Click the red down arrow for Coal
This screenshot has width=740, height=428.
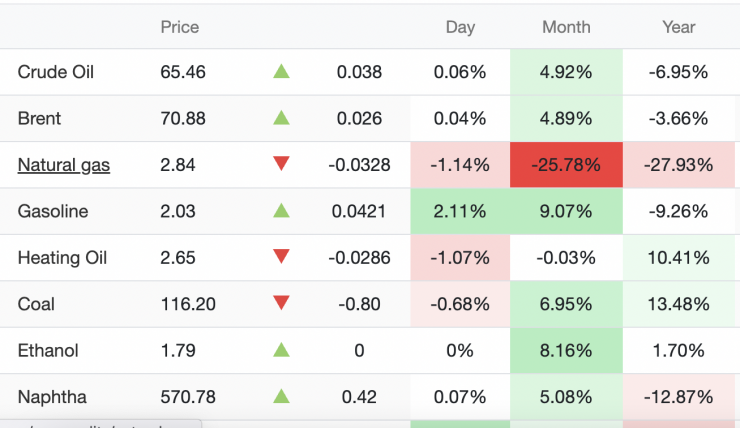[x=281, y=303]
